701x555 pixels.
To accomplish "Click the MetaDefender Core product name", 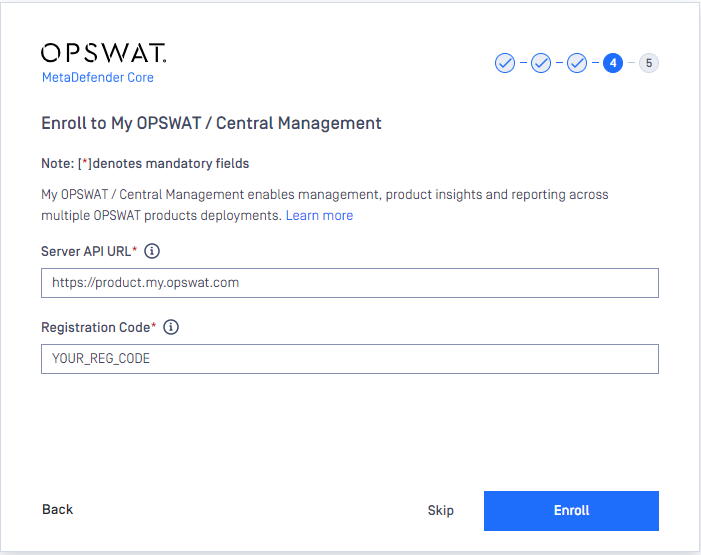I will click(x=97, y=77).
